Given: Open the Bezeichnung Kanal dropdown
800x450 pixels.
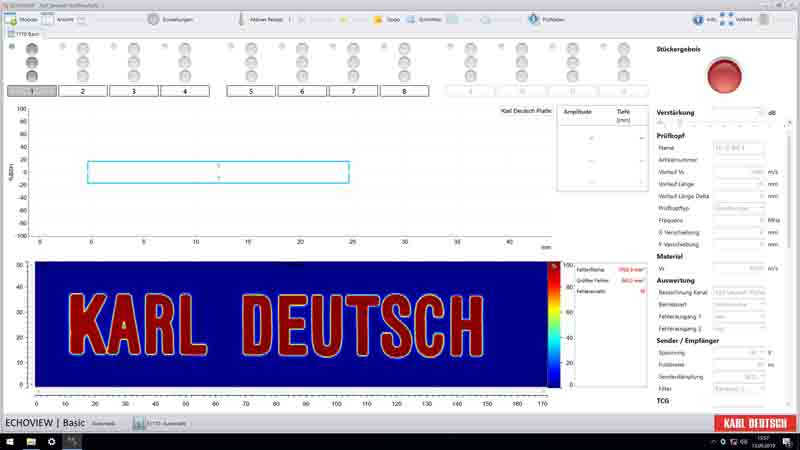Looking at the screenshot, I should 739,293.
